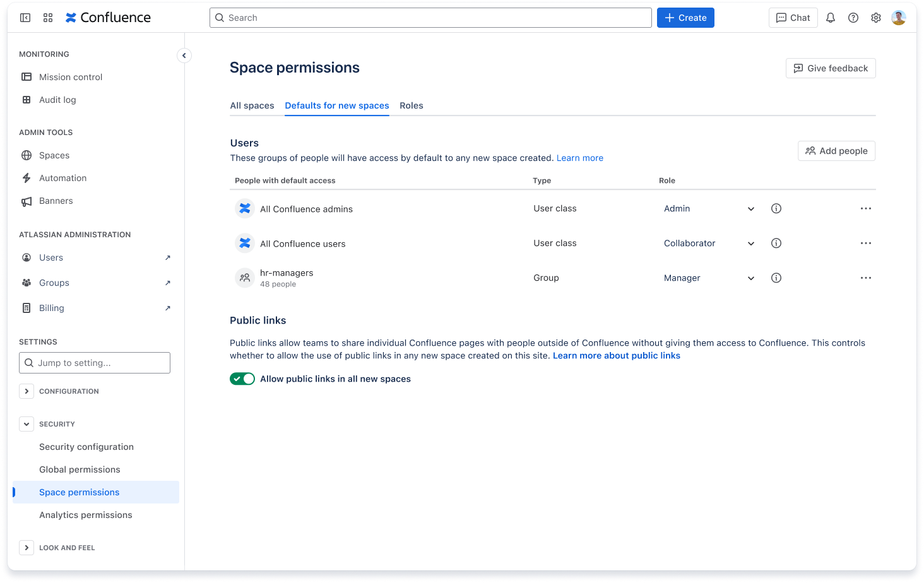The image size is (924, 583).
Task: Collapse the Security settings section
Action: [x=27, y=423]
